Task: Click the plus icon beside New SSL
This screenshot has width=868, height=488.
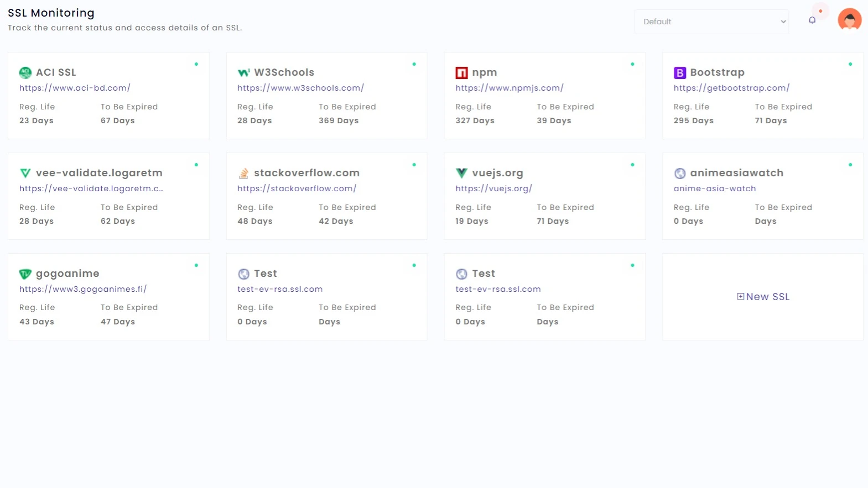Action: pos(740,297)
